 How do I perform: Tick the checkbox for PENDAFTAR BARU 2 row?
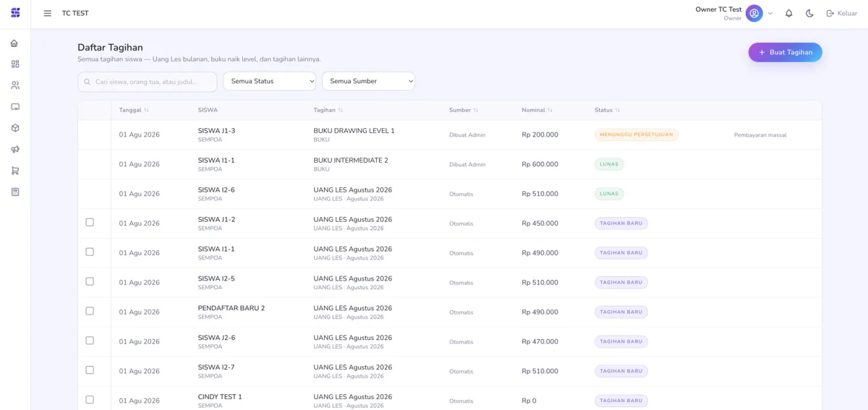pos(90,311)
